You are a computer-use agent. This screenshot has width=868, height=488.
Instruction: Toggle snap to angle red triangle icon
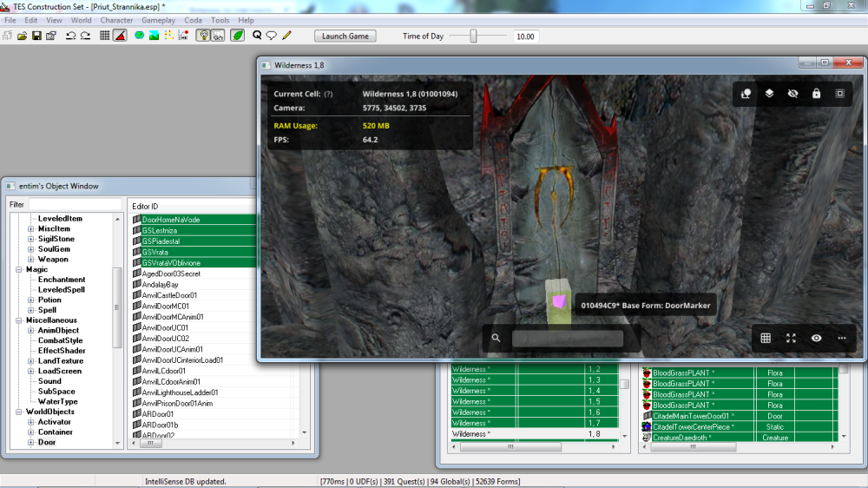(x=120, y=36)
